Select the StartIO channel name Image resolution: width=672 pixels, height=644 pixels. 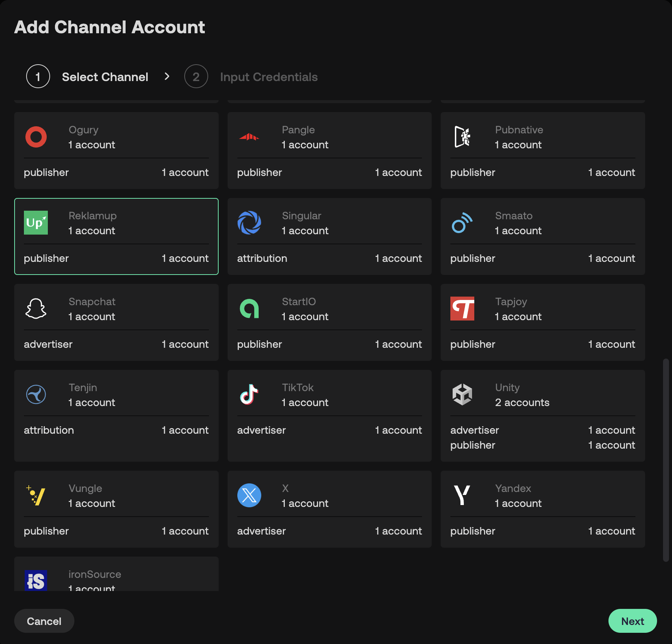[299, 302]
